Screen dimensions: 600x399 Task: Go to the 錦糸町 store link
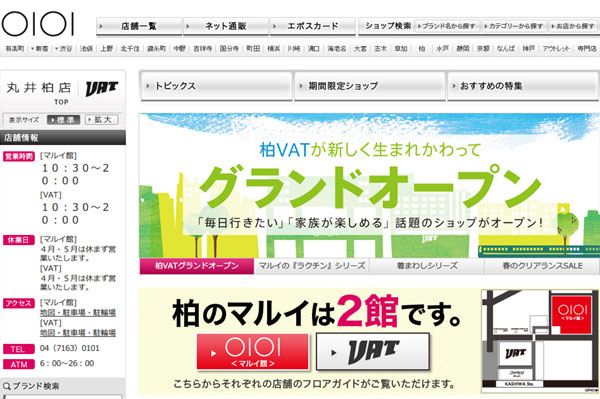(x=157, y=49)
